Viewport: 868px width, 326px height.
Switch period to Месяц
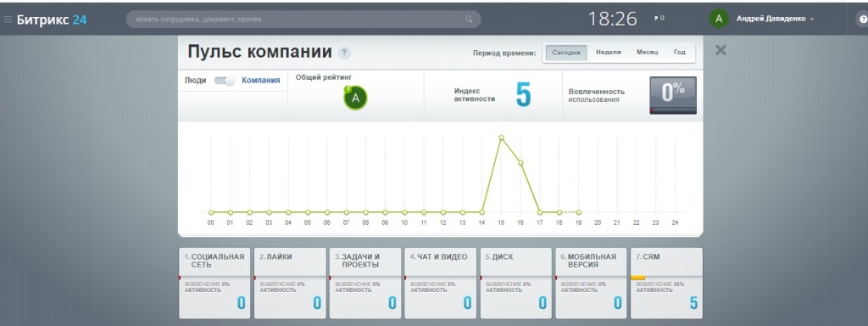[647, 53]
